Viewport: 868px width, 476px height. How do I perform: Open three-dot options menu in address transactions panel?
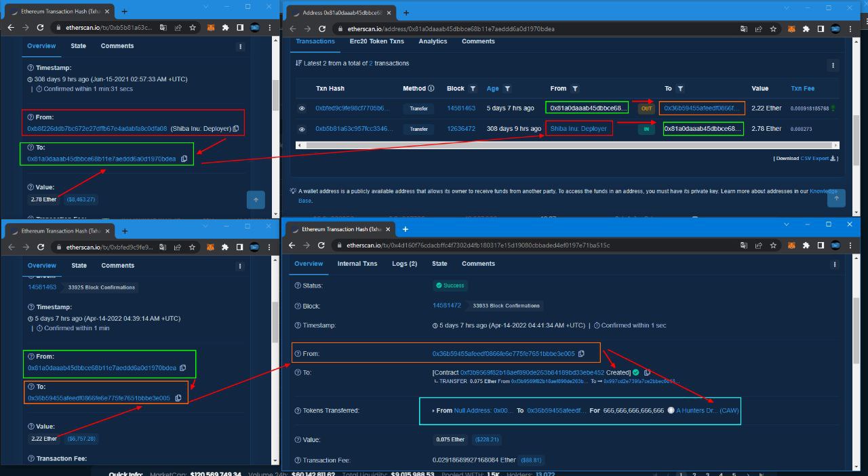click(x=833, y=65)
